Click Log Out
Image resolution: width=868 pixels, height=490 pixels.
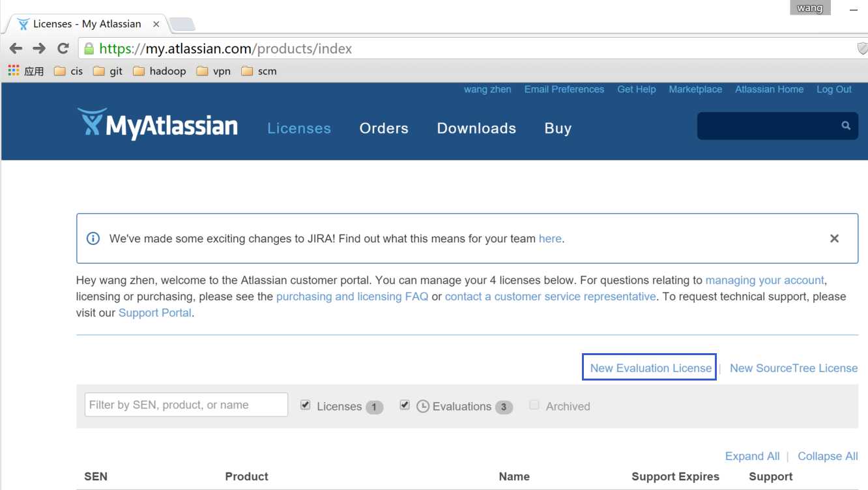point(834,89)
